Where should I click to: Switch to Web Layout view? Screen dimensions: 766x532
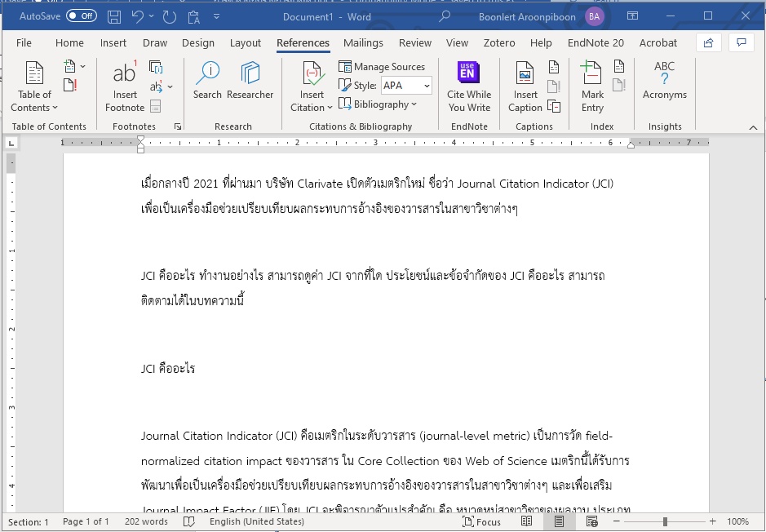pos(591,521)
